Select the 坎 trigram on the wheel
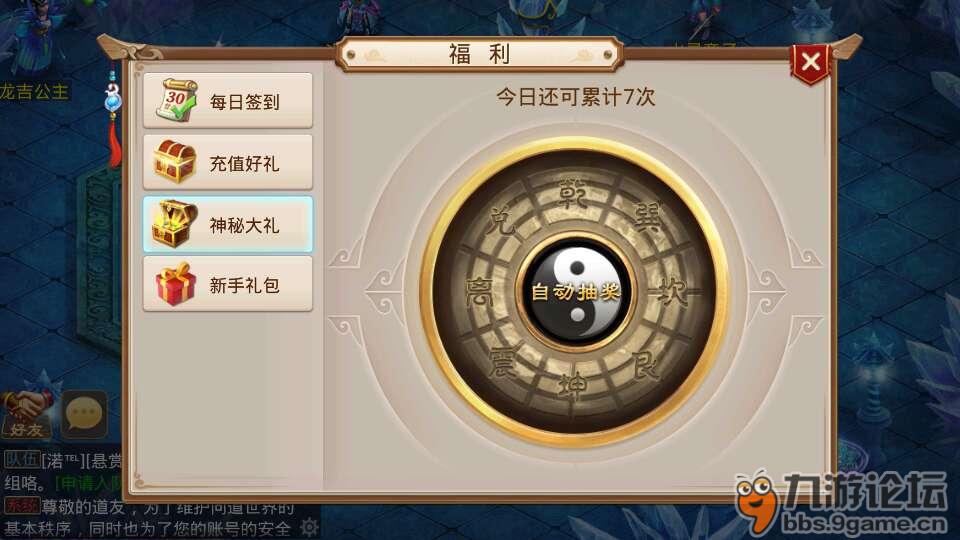The image size is (960, 540). (672, 291)
